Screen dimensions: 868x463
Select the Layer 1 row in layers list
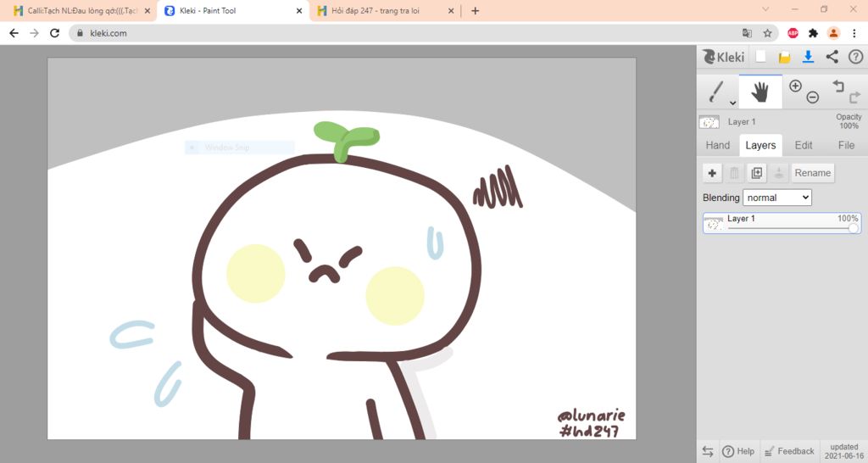click(x=782, y=223)
